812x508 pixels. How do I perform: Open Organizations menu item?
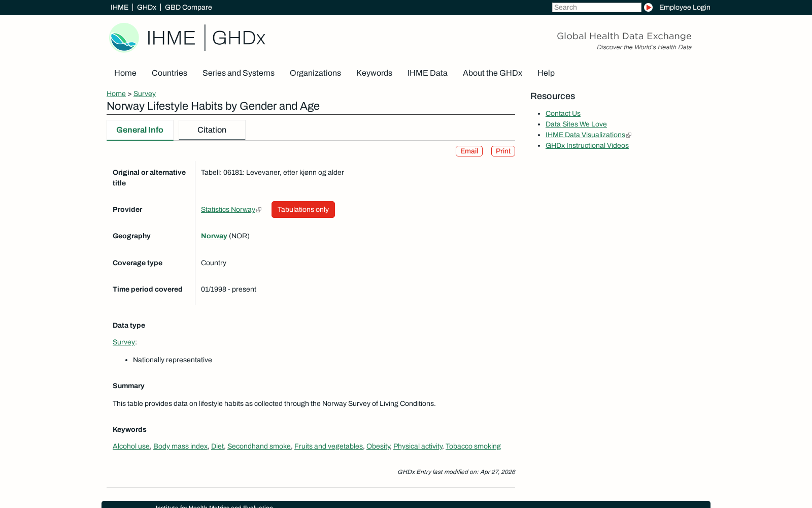tap(315, 73)
